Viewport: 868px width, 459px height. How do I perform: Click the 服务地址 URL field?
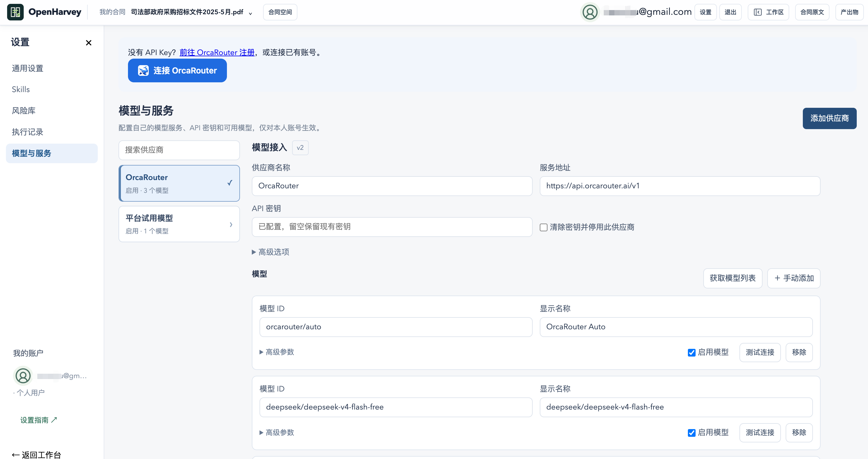[680, 186]
